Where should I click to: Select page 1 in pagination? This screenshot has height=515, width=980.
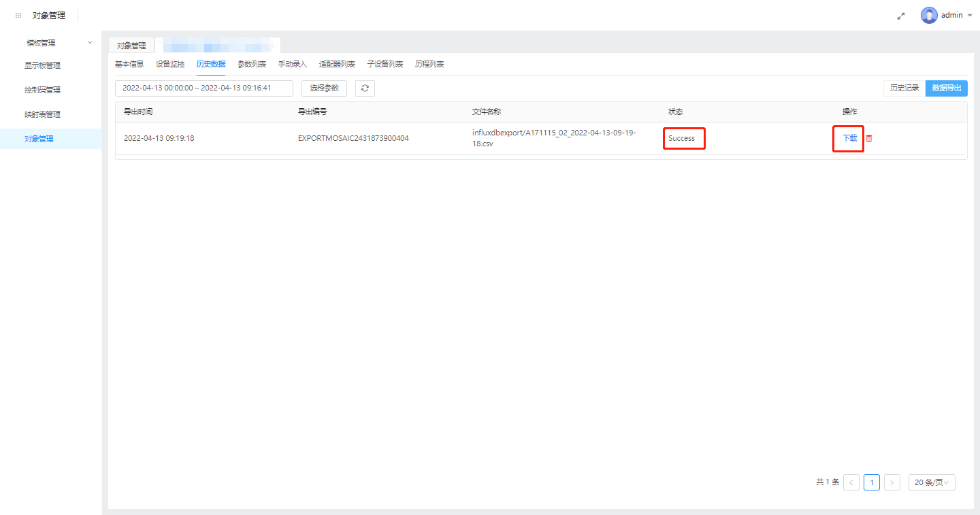[x=872, y=482]
